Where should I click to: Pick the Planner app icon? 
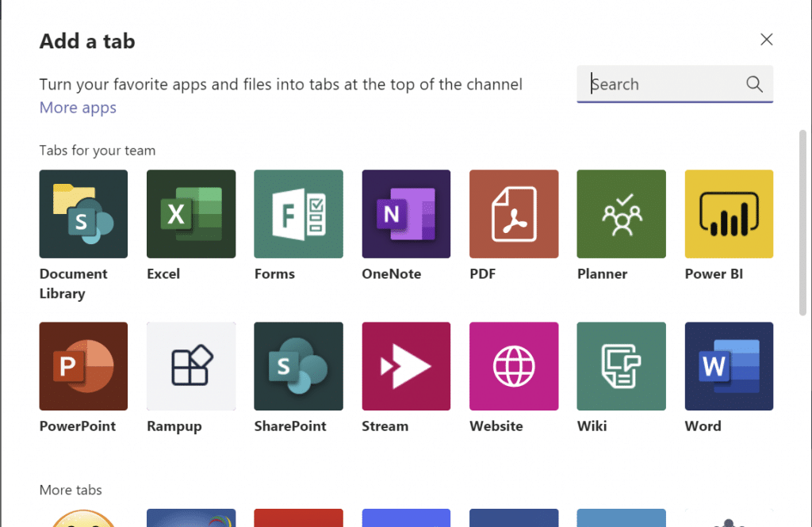622,214
